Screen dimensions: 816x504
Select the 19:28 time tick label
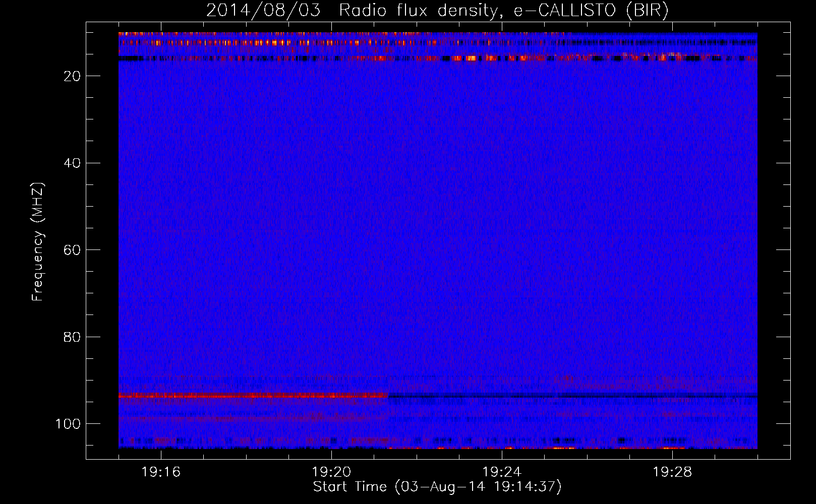pos(672,472)
